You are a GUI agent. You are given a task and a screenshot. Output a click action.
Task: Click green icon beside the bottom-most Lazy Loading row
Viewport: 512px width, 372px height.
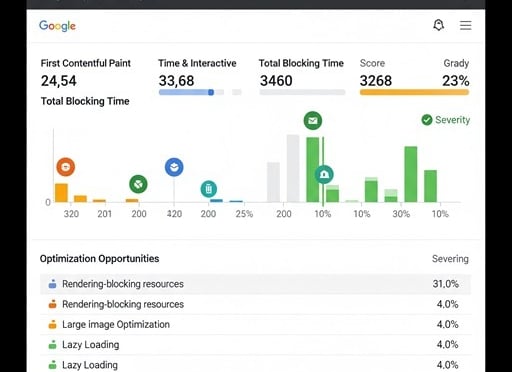(x=52, y=365)
